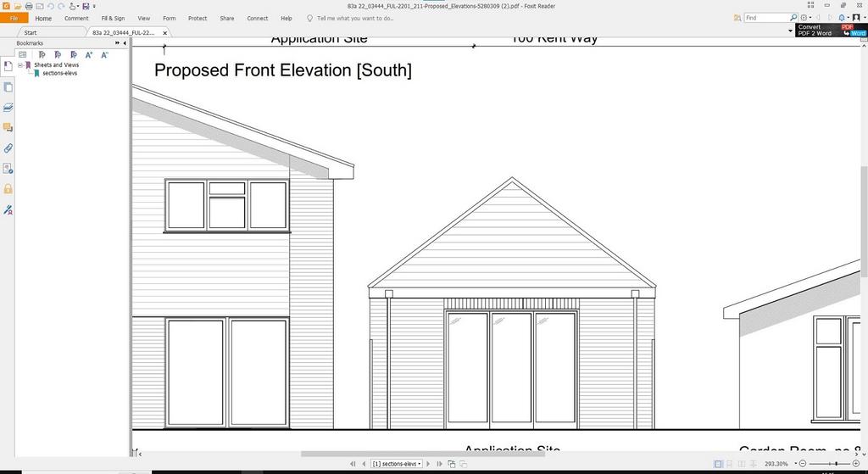Screen dimensions: 868x474
Task: Decrease bookmark font size with A- icon
Action: pos(104,54)
